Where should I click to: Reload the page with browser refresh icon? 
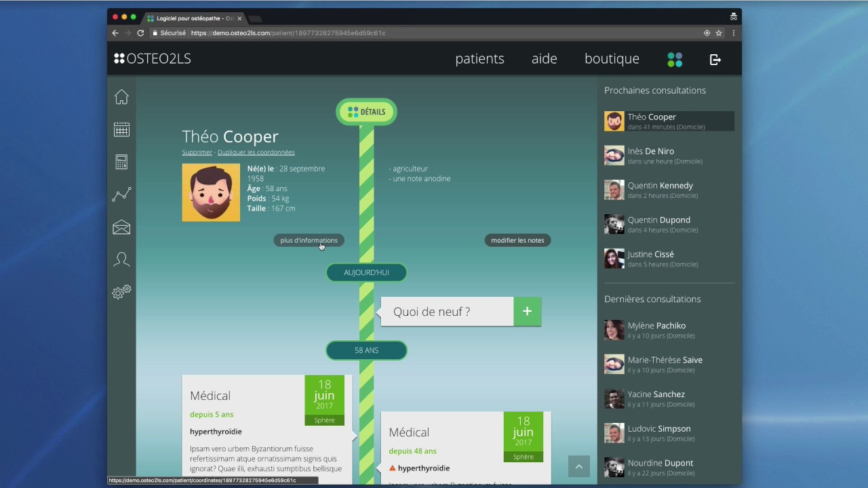click(140, 33)
